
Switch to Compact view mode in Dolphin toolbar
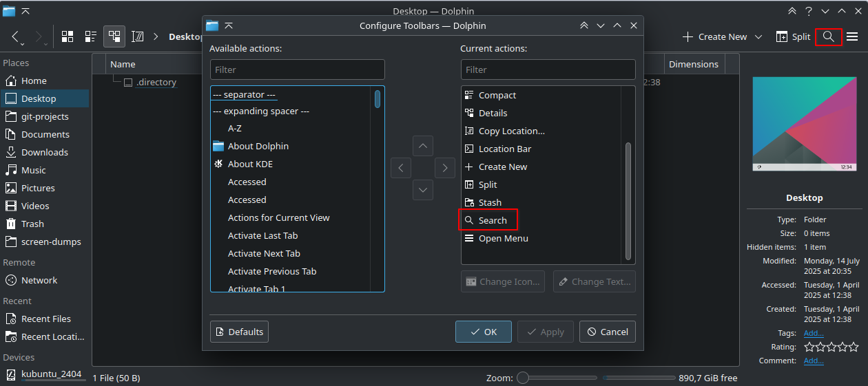click(91, 36)
